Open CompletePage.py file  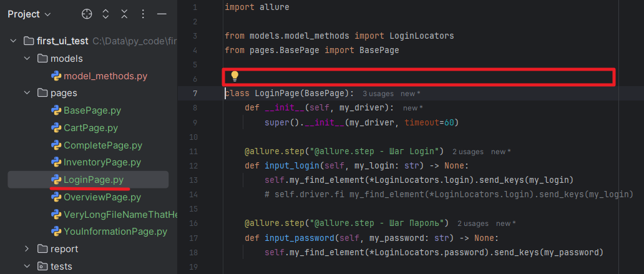(x=103, y=145)
